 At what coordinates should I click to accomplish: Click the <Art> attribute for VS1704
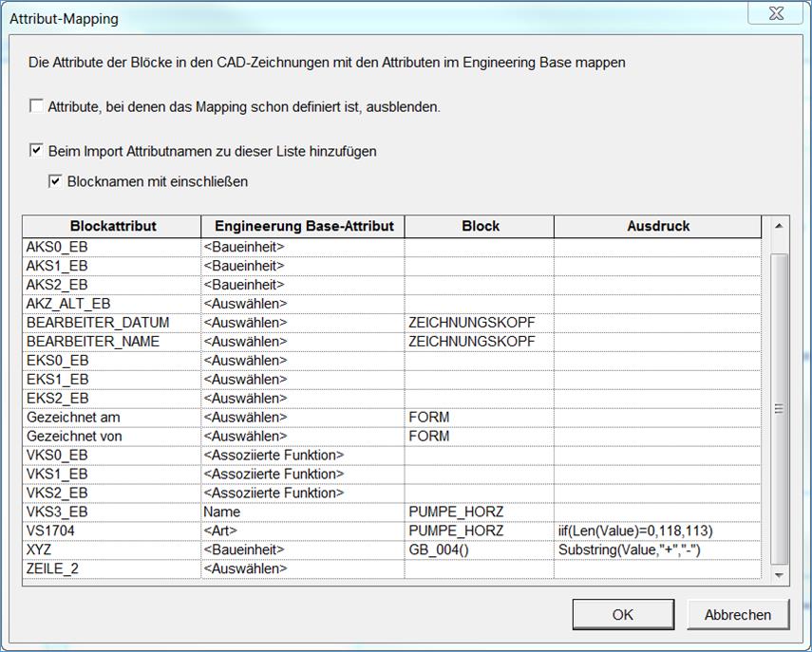pyautogui.click(x=303, y=531)
